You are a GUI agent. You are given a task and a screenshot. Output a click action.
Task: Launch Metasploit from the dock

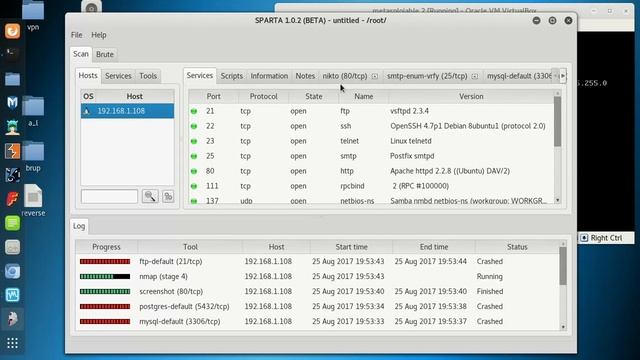12,102
